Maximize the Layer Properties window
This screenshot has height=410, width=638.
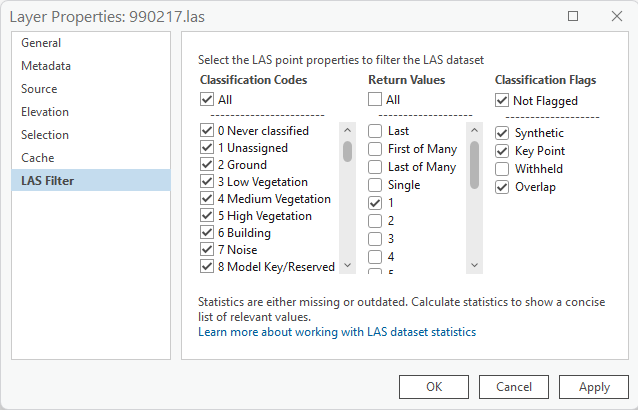pos(573,16)
